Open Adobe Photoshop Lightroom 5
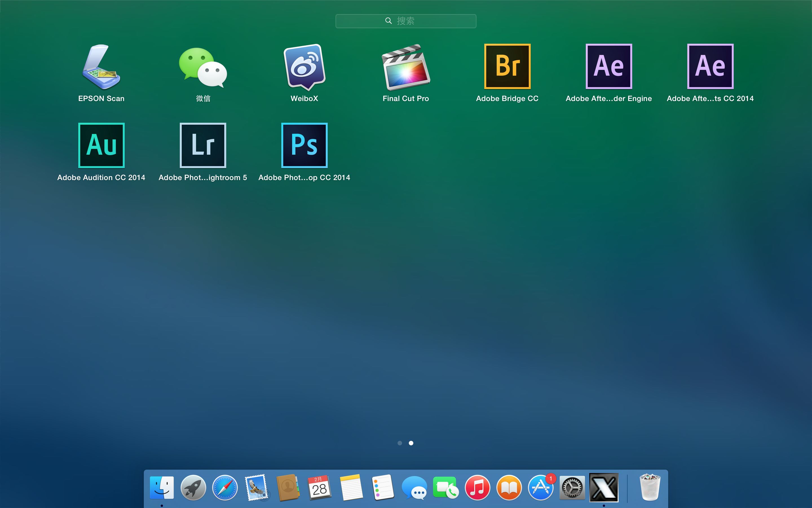 point(203,145)
